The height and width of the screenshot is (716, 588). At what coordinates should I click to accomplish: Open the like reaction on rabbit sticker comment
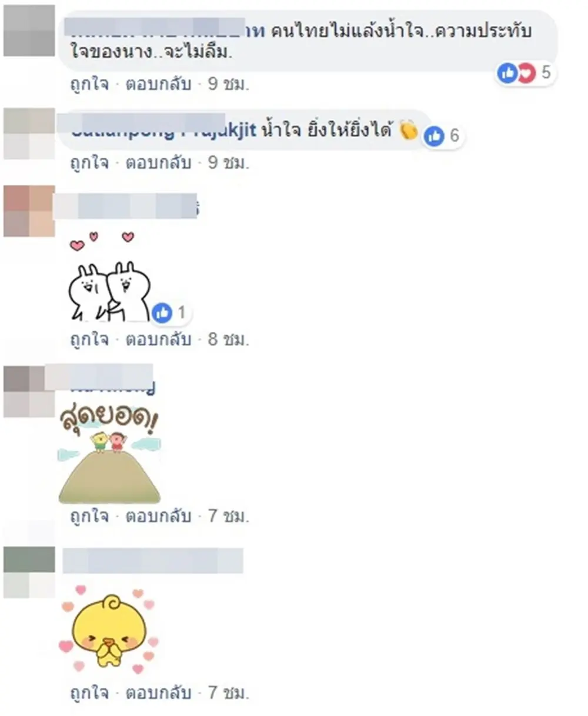tap(171, 314)
